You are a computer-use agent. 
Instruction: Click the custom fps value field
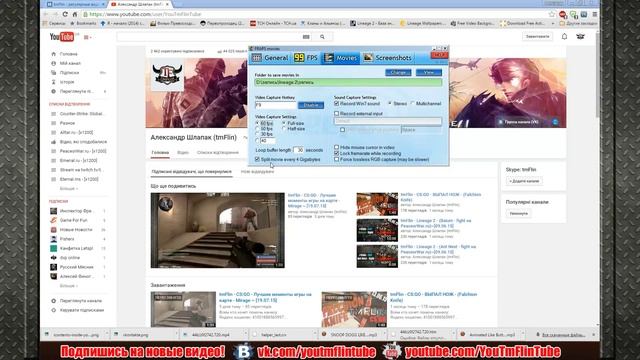[x=267, y=140]
